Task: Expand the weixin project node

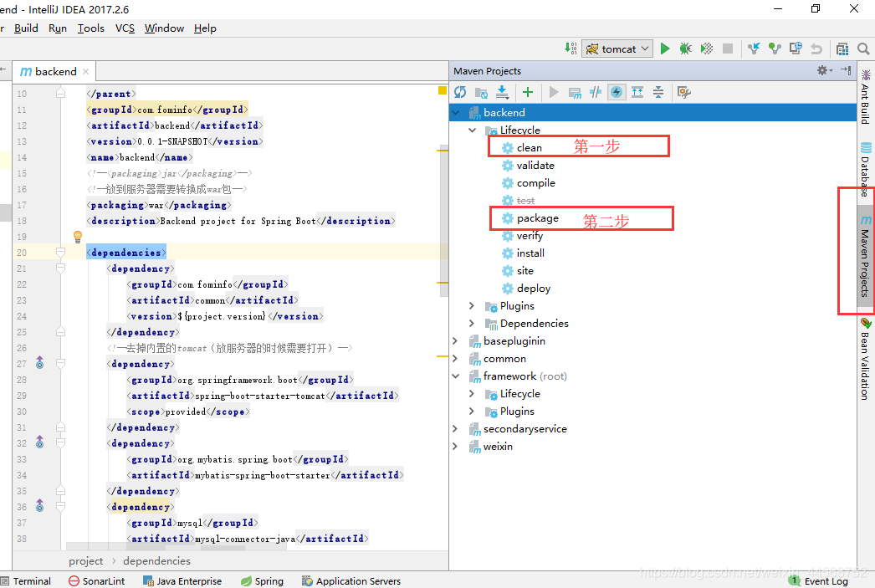Action: tap(456, 447)
